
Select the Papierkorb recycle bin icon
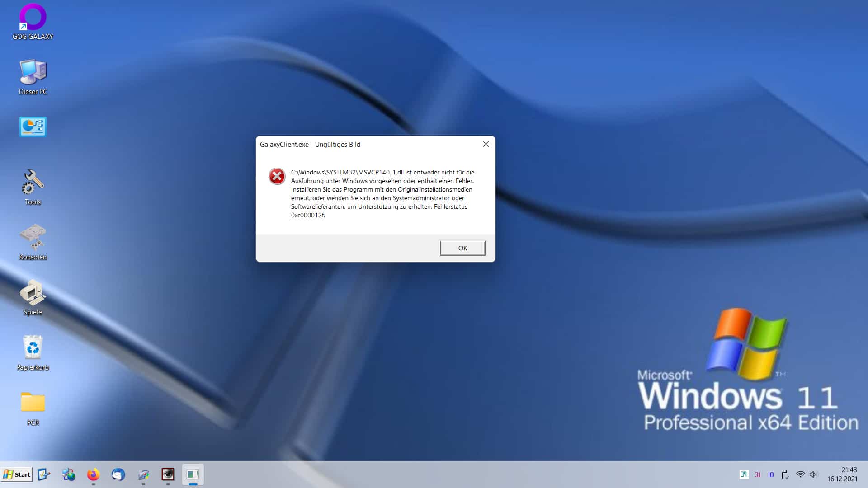point(33,353)
